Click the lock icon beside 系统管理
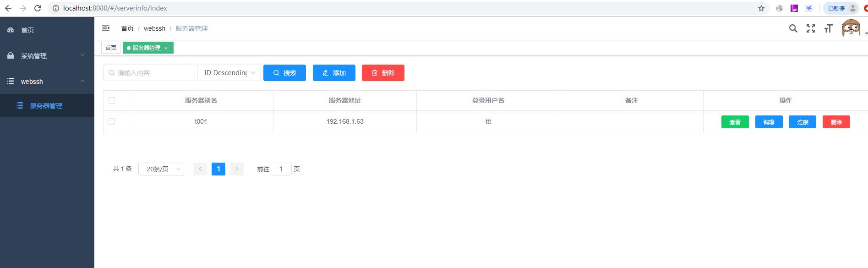Image resolution: width=868 pixels, height=268 pixels. [x=11, y=55]
